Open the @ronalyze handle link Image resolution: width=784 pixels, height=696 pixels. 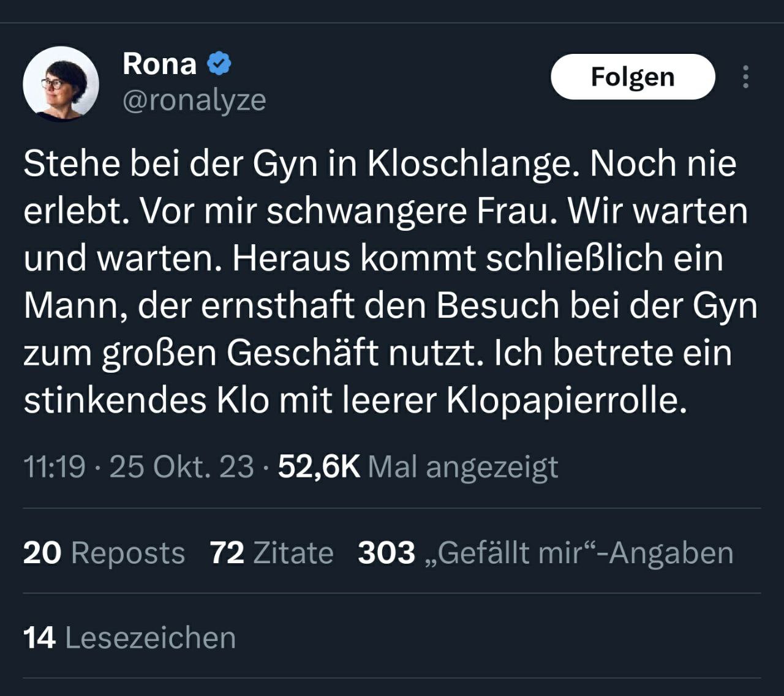[194, 100]
